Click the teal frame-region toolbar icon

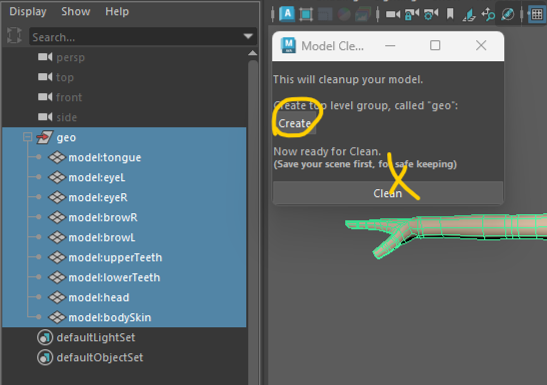tap(306, 14)
